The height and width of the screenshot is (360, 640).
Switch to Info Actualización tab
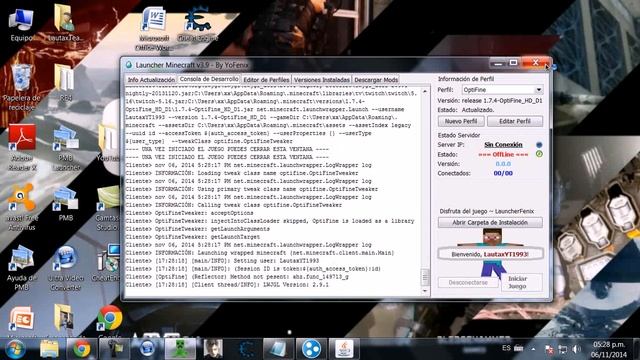click(151, 80)
